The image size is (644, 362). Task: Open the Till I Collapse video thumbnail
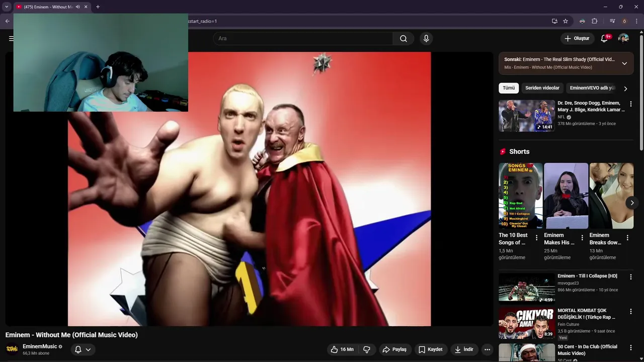click(527, 289)
